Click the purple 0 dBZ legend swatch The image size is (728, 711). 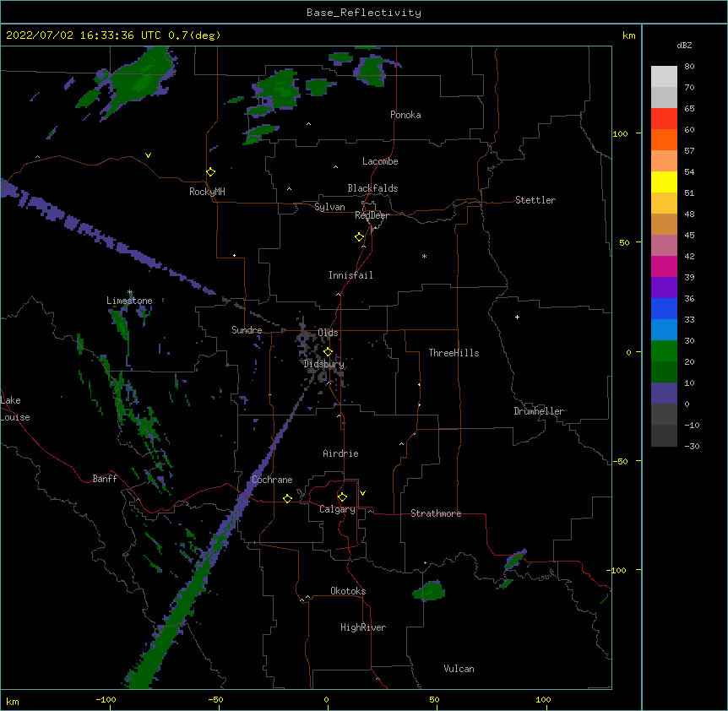click(x=664, y=393)
